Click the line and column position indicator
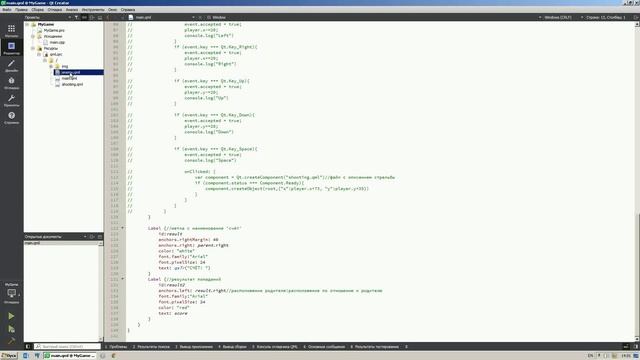The height and width of the screenshot is (360, 640). (x=606, y=18)
